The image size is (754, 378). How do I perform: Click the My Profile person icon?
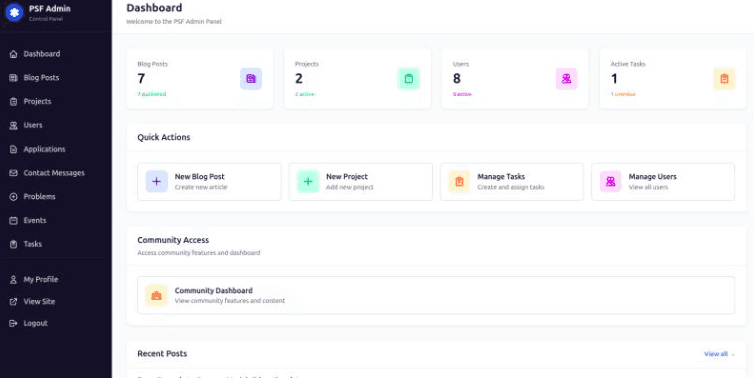click(x=13, y=279)
